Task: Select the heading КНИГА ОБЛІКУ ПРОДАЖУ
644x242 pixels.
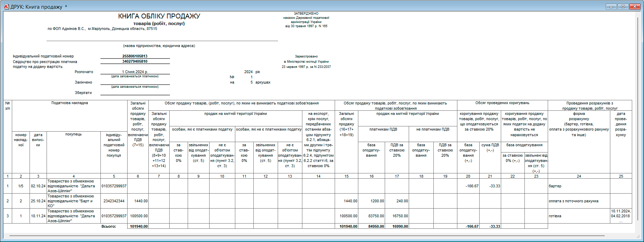Action: (159, 16)
